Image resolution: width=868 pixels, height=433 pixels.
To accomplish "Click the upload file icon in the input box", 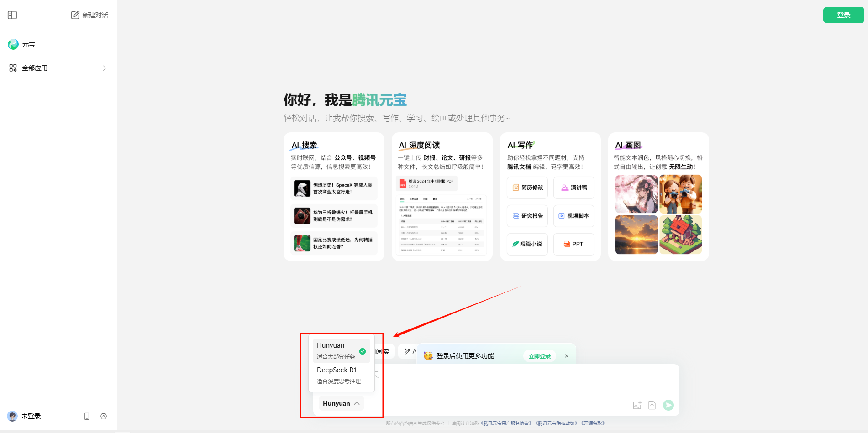I will click(652, 405).
